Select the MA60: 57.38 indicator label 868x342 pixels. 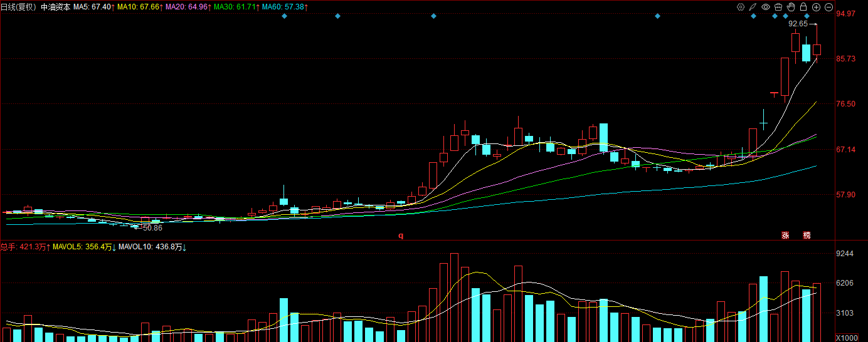[285, 7]
